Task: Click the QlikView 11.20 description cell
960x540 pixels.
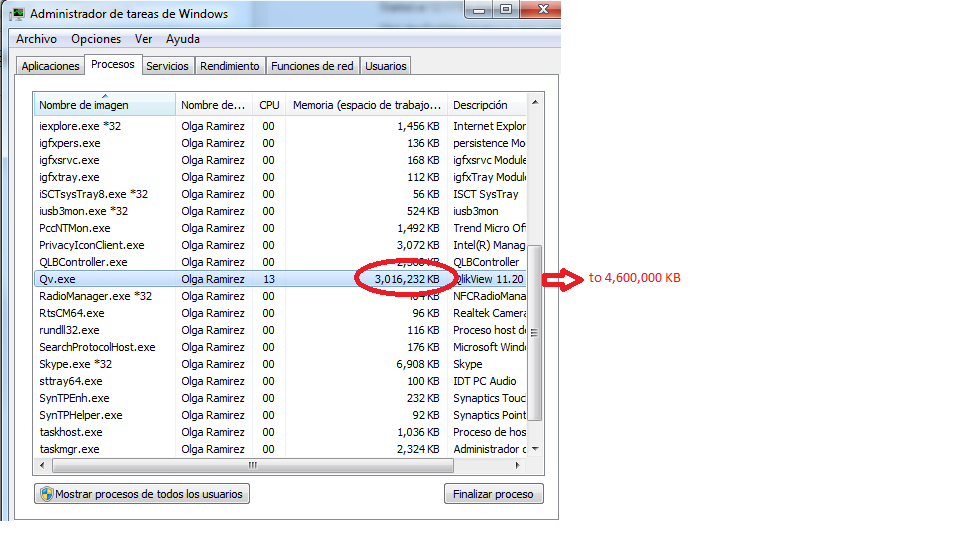Action: click(489, 279)
